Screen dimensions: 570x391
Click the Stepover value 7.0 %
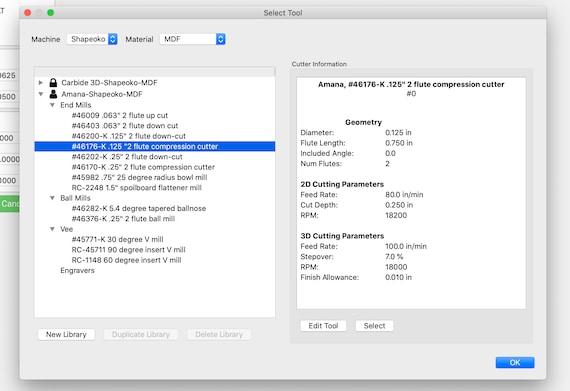pos(394,257)
